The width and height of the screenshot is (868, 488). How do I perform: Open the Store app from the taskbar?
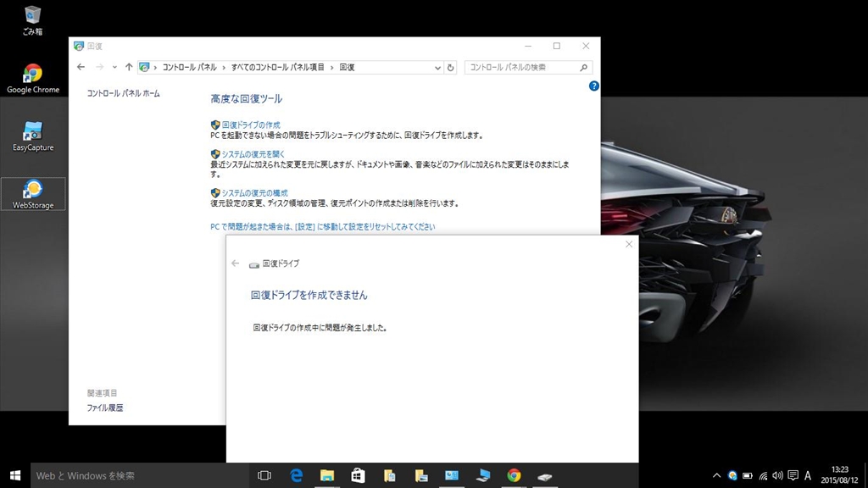pos(359,476)
